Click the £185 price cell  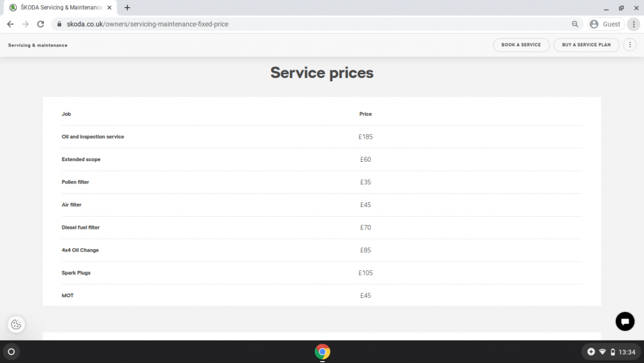pos(366,137)
